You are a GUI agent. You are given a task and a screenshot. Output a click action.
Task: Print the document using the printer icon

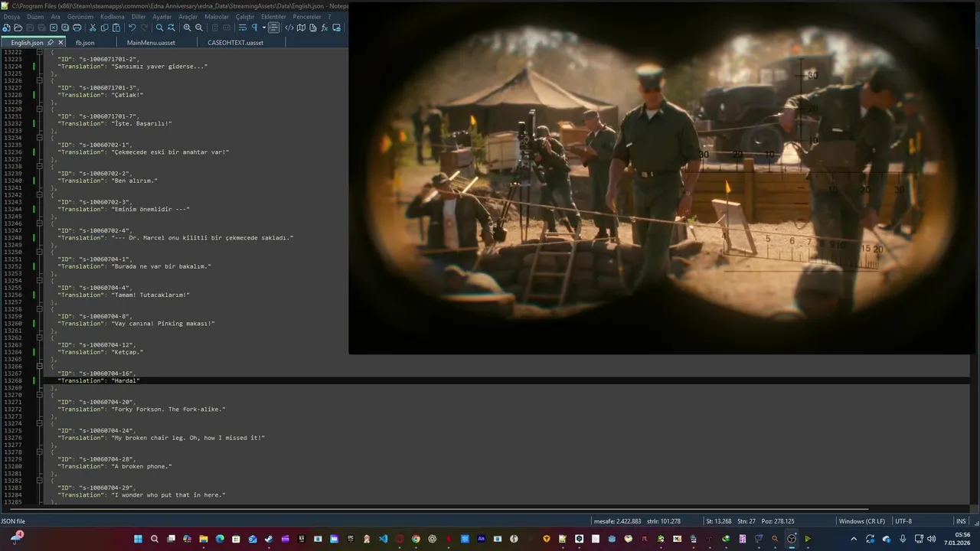(x=77, y=28)
